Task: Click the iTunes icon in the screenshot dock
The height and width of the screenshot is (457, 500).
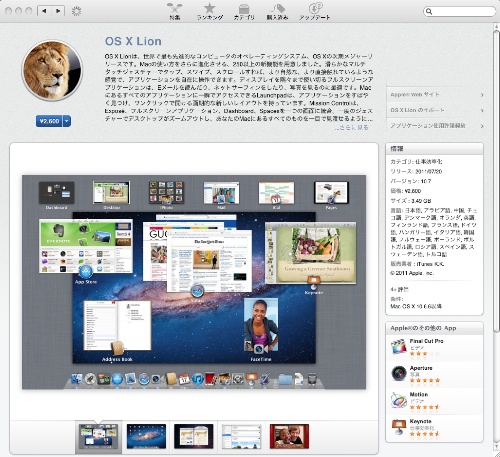Action: (198, 379)
